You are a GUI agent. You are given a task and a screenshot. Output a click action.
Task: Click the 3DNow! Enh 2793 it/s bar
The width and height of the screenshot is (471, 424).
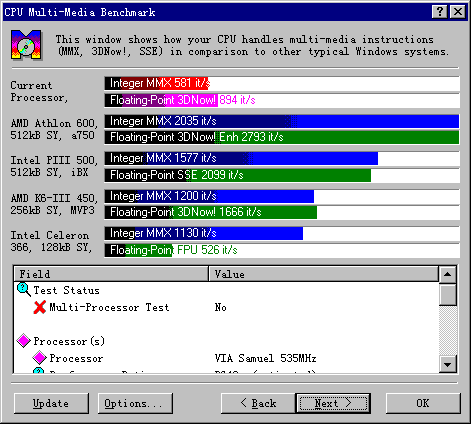[282, 137]
